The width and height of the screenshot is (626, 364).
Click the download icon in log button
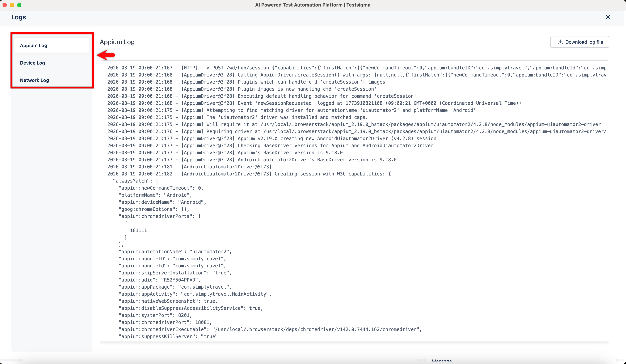[560, 42]
